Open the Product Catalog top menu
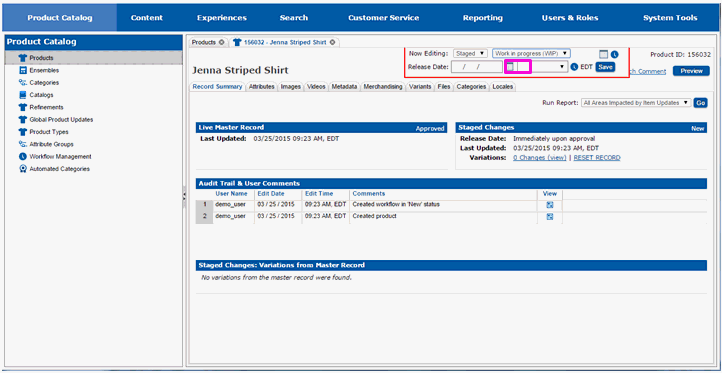This screenshot has width=722, height=373. 60,18
